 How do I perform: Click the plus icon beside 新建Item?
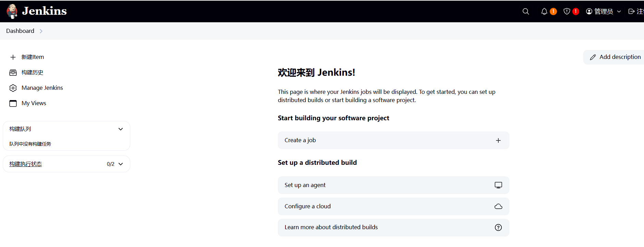click(13, 57)
